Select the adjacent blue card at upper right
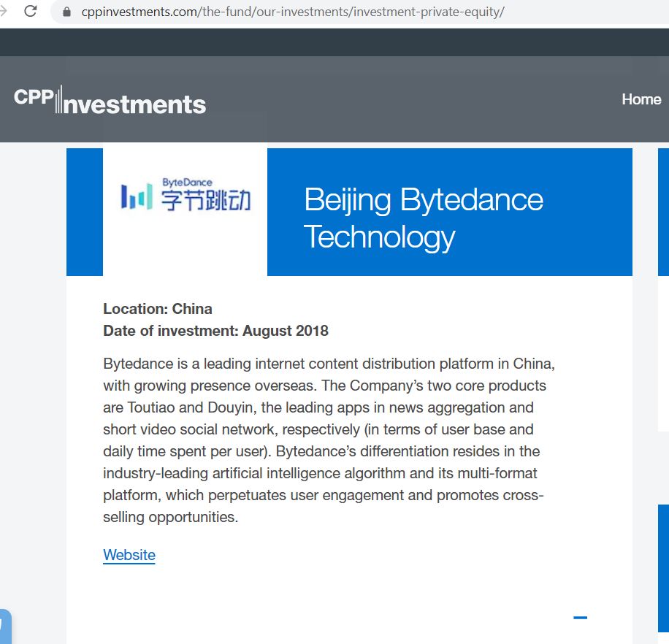This screenshot has width=669, height=644. point(663,212)
